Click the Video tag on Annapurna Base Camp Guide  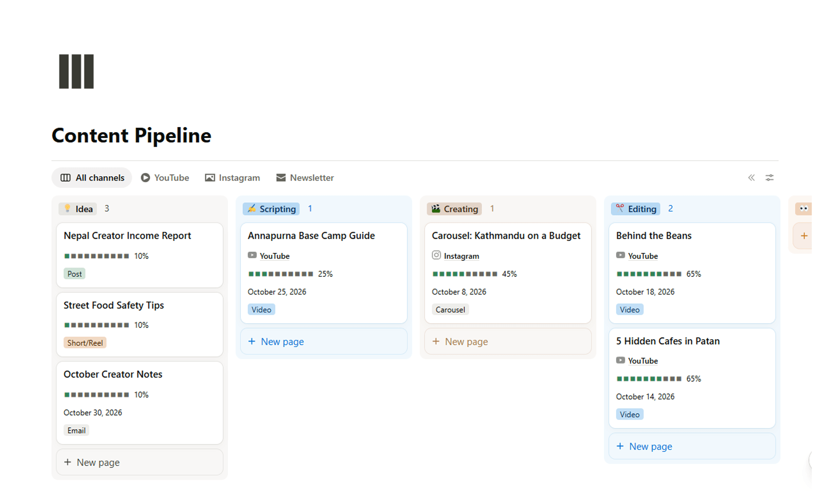click(x=261, y=310)
